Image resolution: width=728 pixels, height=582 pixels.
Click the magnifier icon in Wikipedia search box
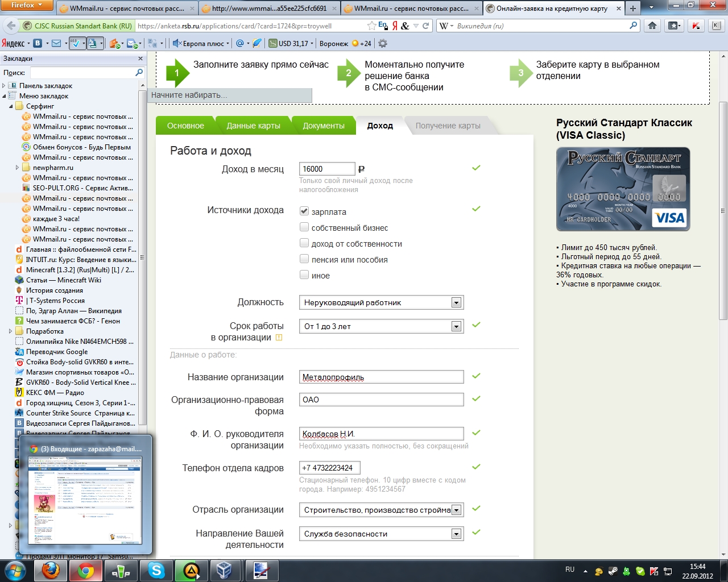634,26
